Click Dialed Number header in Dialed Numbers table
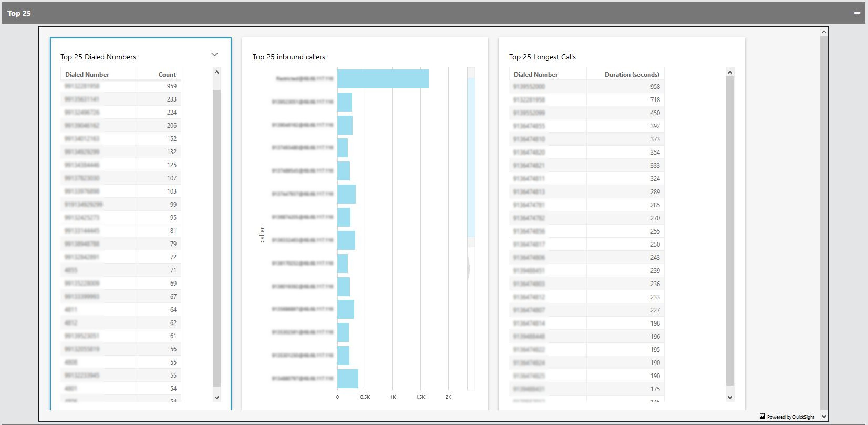 [87, 75]
